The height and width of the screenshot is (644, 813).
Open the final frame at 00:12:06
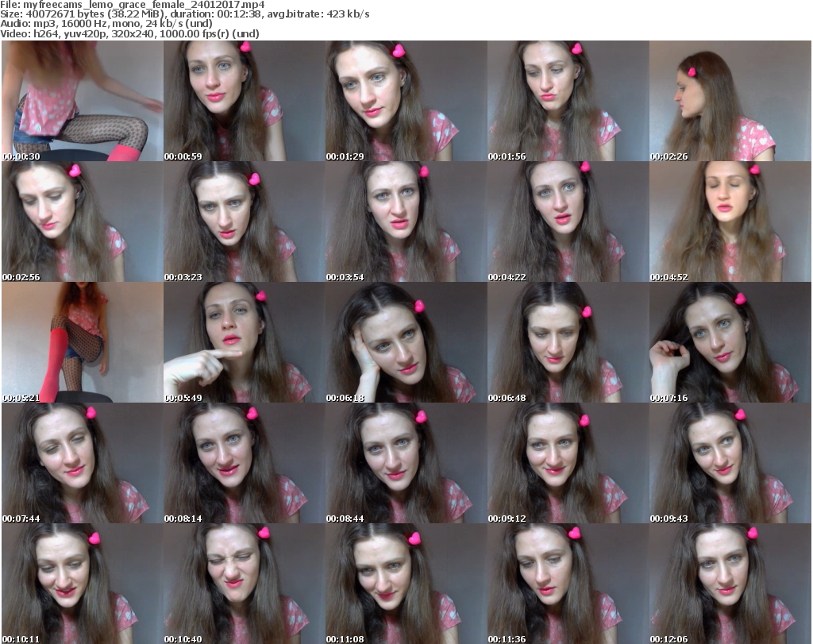point(730,584)
